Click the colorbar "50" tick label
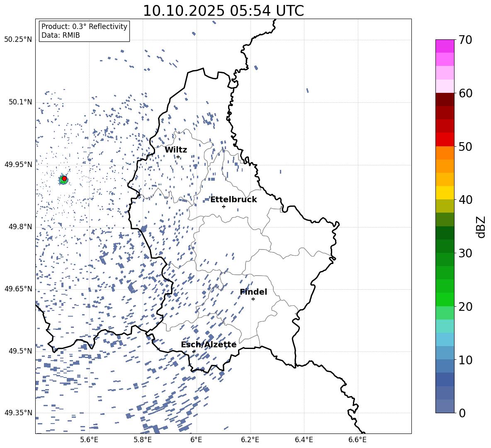Screen dimensions: 491x448 click(x=465, y=146)
